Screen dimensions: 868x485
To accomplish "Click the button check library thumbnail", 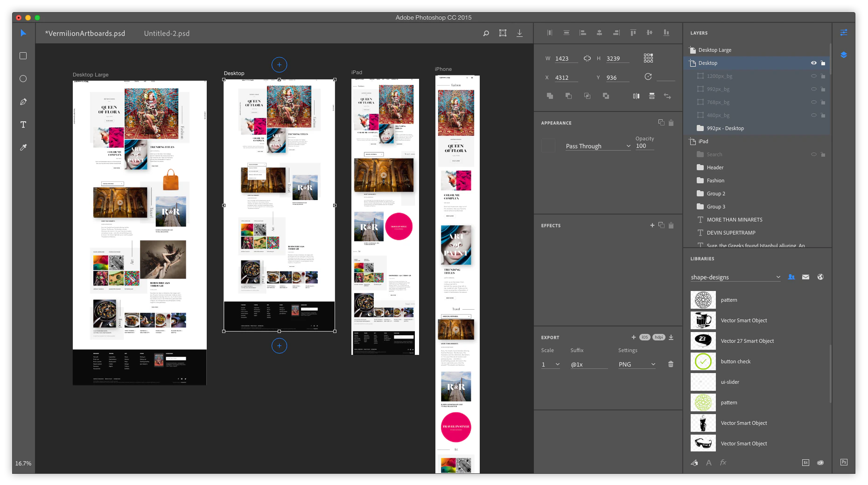I will [x=703, y=361].
